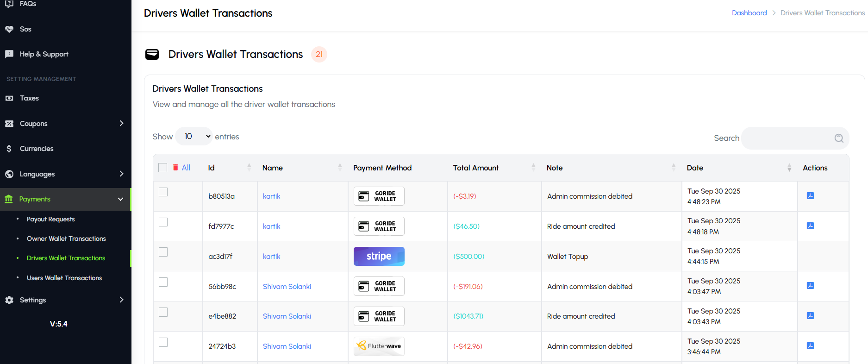Click the Stripe payment method badge

pos(379,256)
